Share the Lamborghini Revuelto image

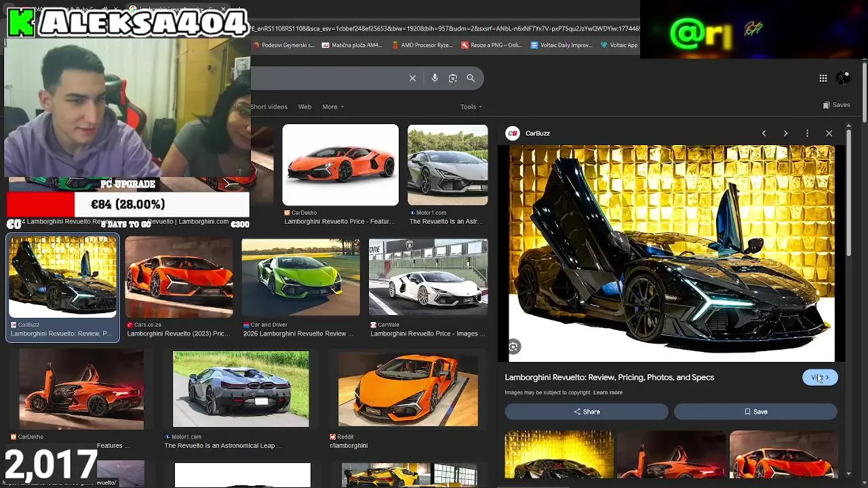click(587, 411)
